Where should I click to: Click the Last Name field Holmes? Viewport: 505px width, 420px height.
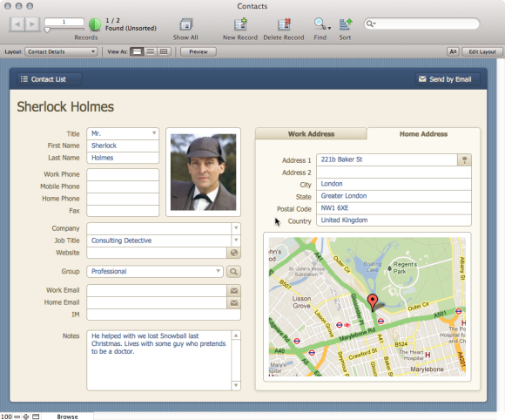123,158
